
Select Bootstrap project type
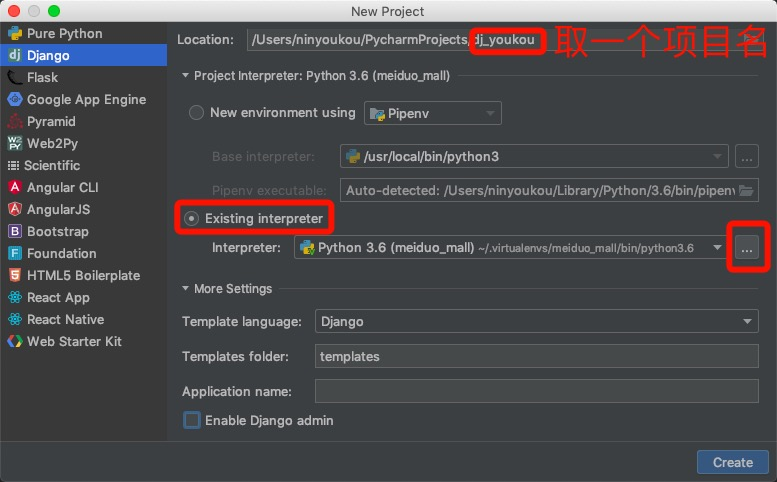[x=83, y=231]
